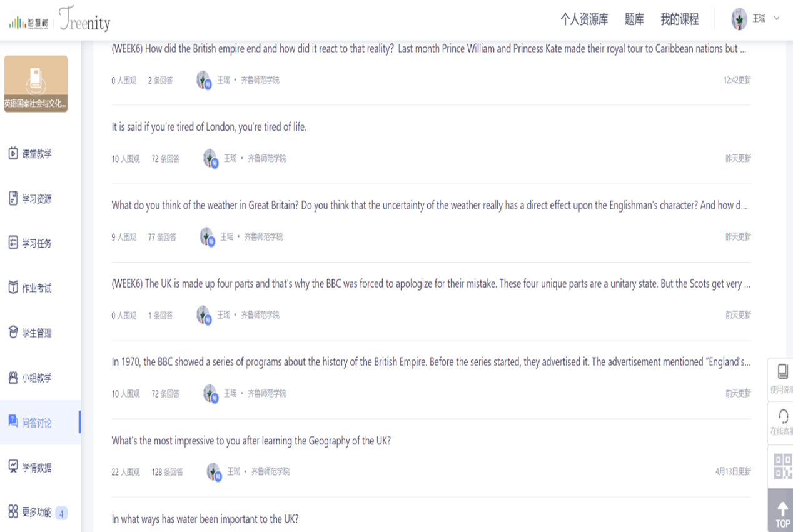Open the tired of London discussion
Viewport: 793px width, 532px height.
click(x=209, y=128)
